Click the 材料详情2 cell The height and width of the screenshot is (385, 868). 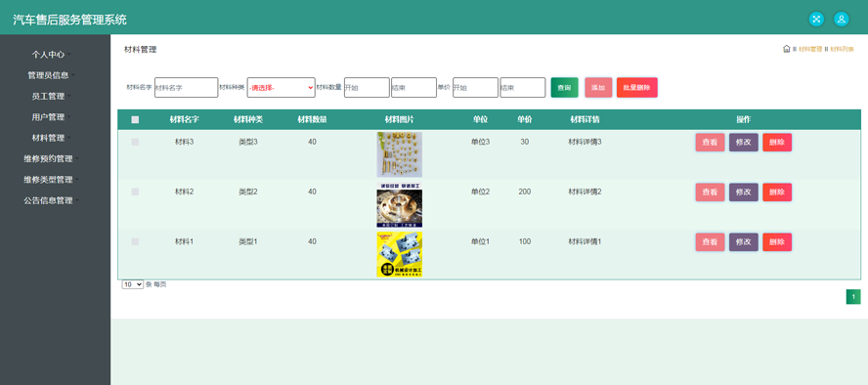(x=586, y=192)
